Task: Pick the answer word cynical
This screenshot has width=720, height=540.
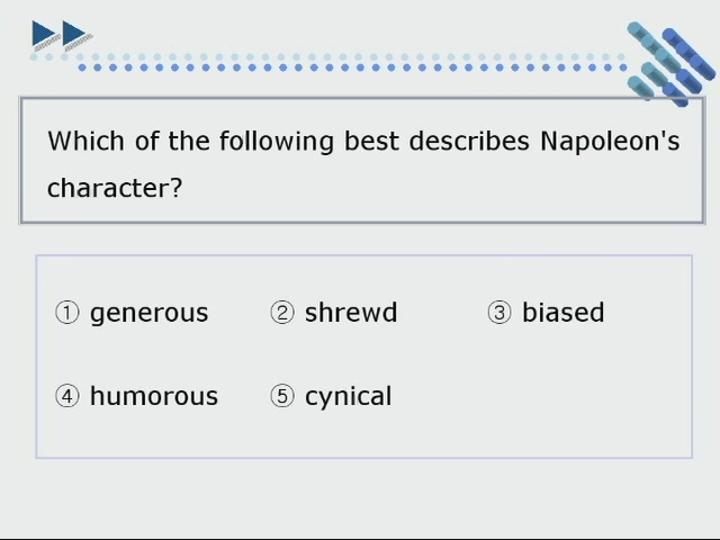Action: coord(348,398)
